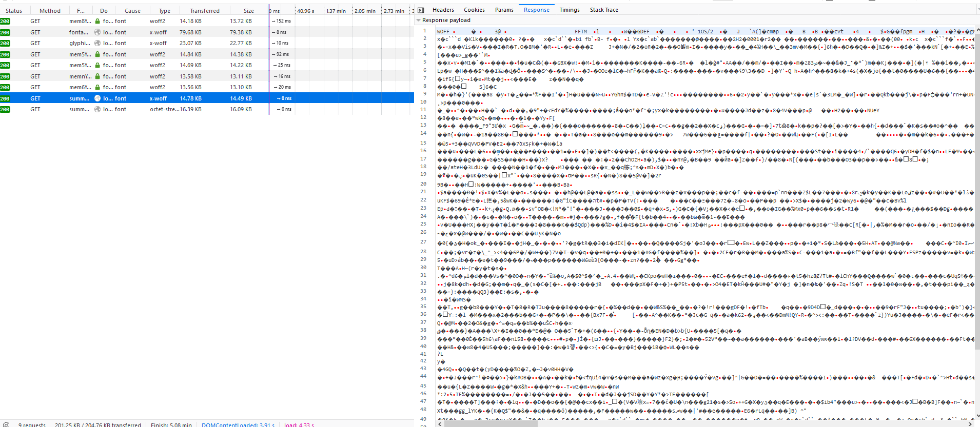Collapse the details pane with the toggle icon
Viewport: 980px width, 427px height.
pos(421,10)
